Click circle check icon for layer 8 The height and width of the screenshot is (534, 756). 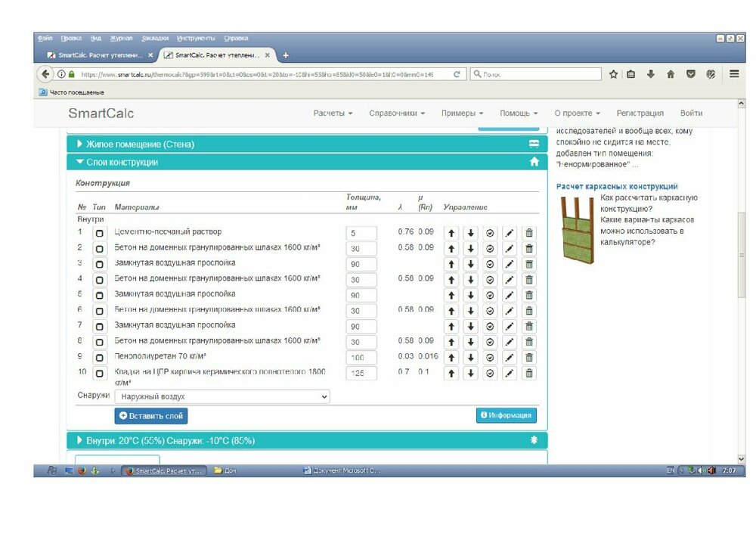[490, 342]
